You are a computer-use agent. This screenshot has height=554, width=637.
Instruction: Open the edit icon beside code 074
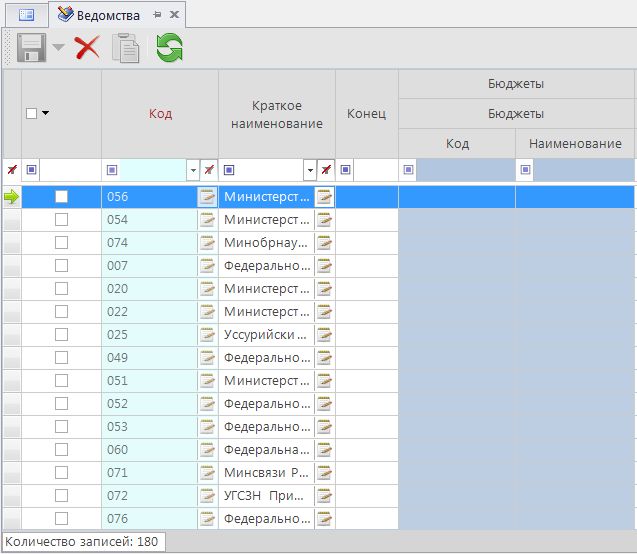[208, 243]
